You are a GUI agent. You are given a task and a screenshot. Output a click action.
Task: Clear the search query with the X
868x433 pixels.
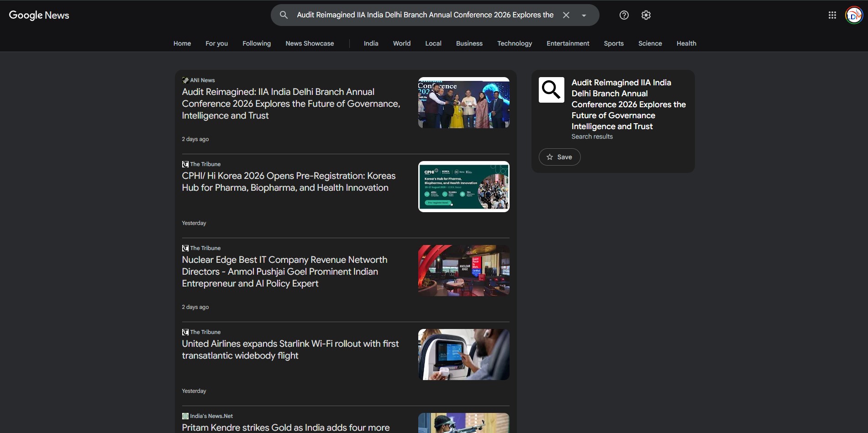(x=566, y=15)
